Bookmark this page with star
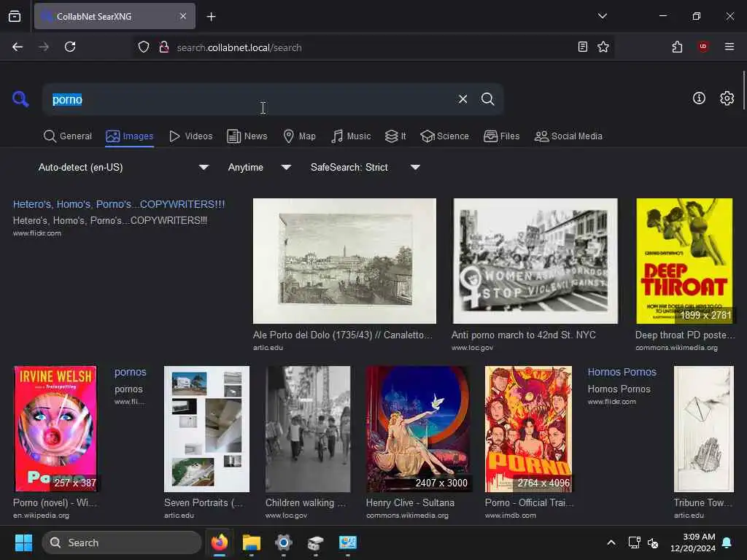Screen dimensions: 747x560 point(603,47)
